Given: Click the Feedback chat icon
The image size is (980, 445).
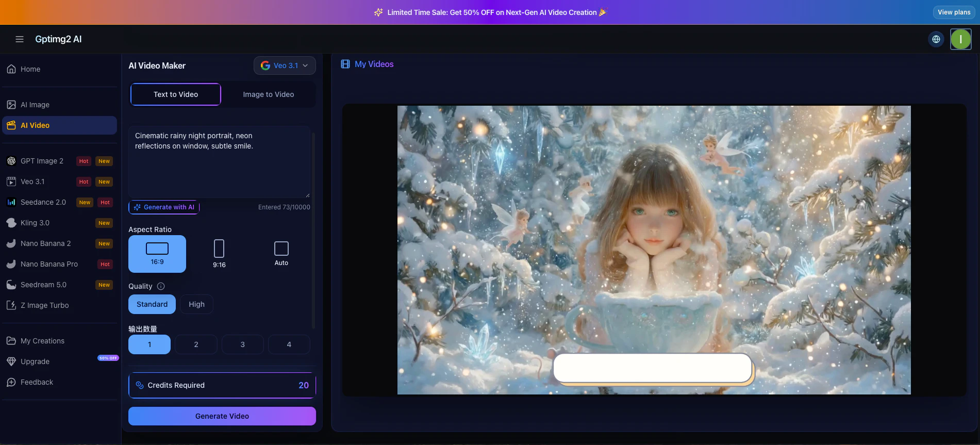Looking at the screenshot, I should (11, 382).
